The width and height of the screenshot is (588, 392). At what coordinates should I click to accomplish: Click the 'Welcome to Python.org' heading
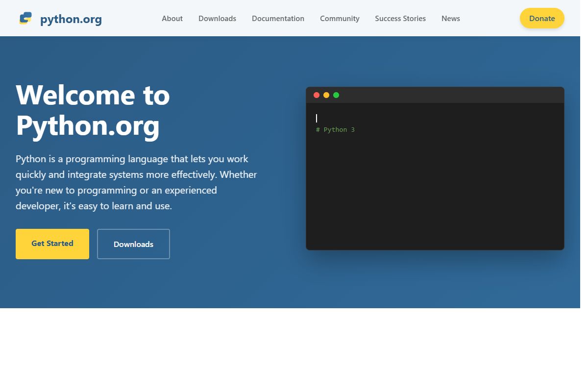93,110
